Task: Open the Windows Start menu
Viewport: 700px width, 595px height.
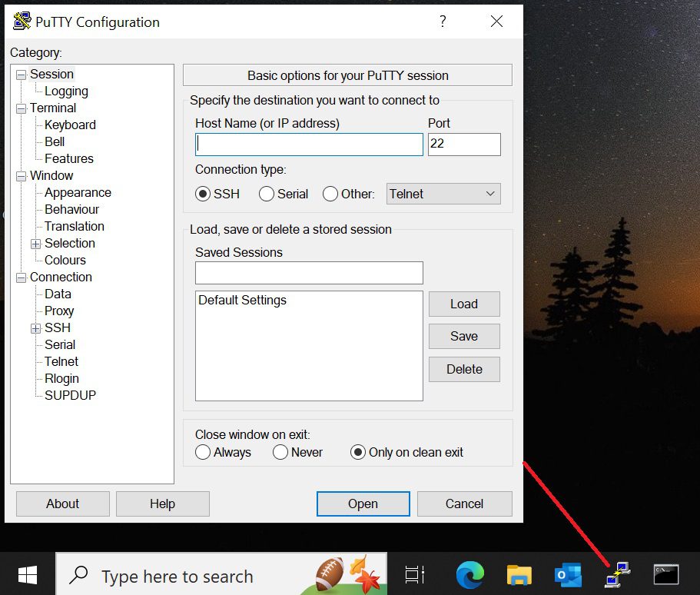Action: point(27,574)
